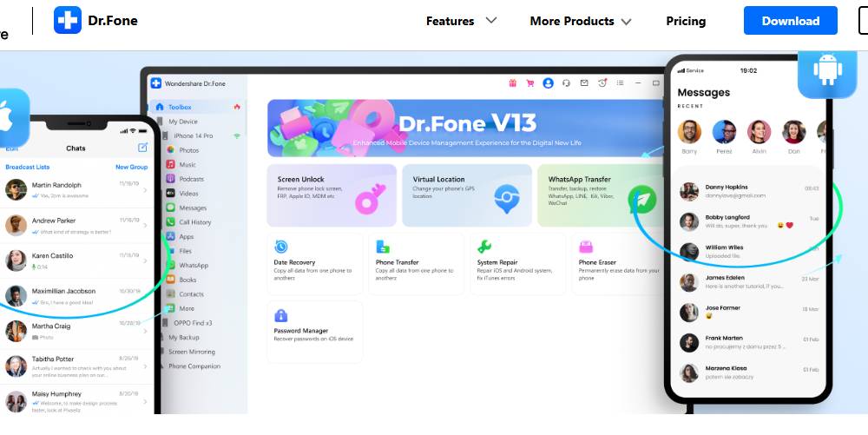
Task: Click the gift icon in Dr.Fone toolbar
Action: click(x=513, y=83)
